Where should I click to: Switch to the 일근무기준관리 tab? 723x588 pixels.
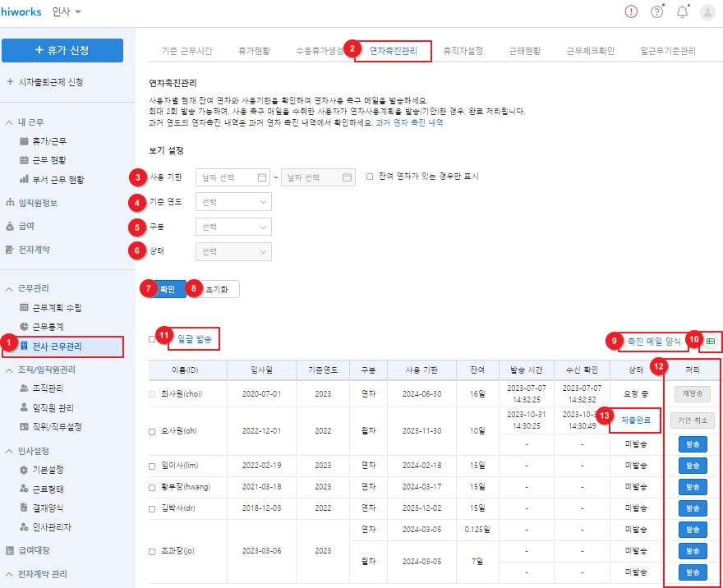click(668, 51)
